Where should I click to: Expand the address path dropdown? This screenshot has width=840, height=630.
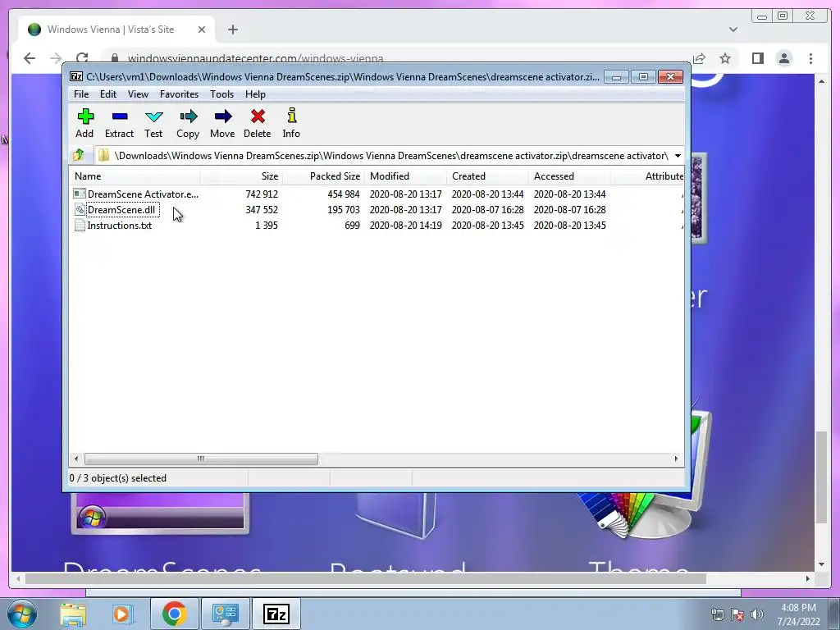pyautogui.click(x=678, y=156)
